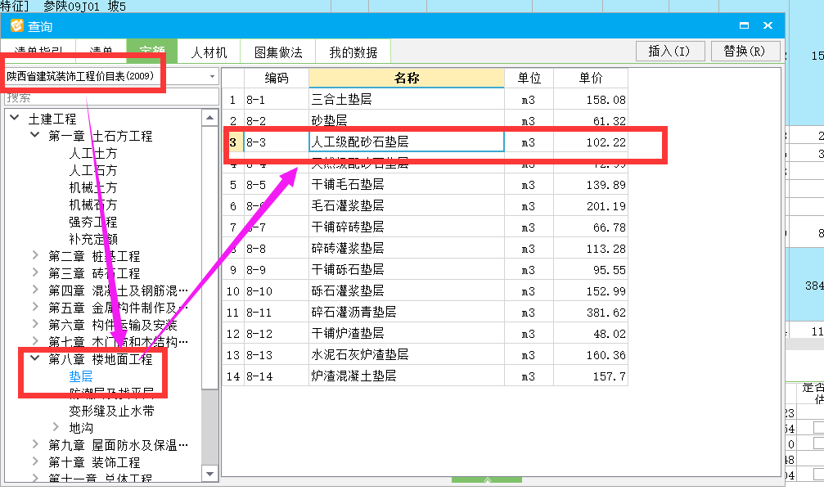Switch to the 人材机 tab

209,52
